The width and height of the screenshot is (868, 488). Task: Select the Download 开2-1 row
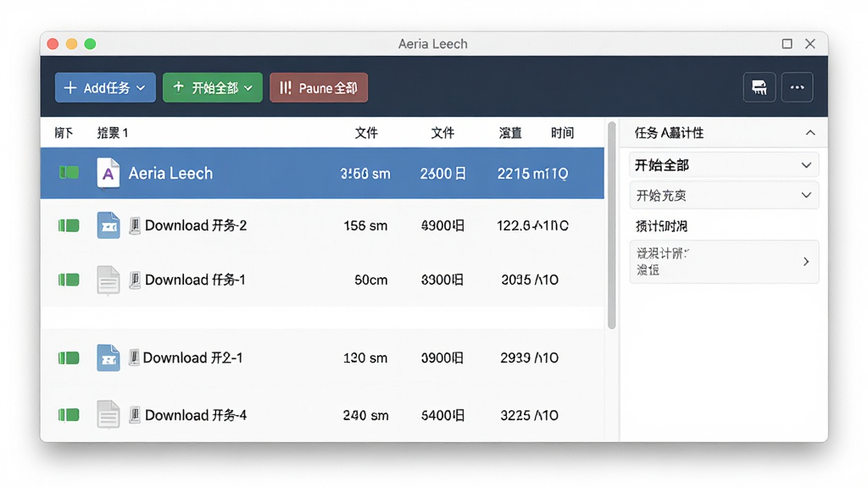point(322,358)
